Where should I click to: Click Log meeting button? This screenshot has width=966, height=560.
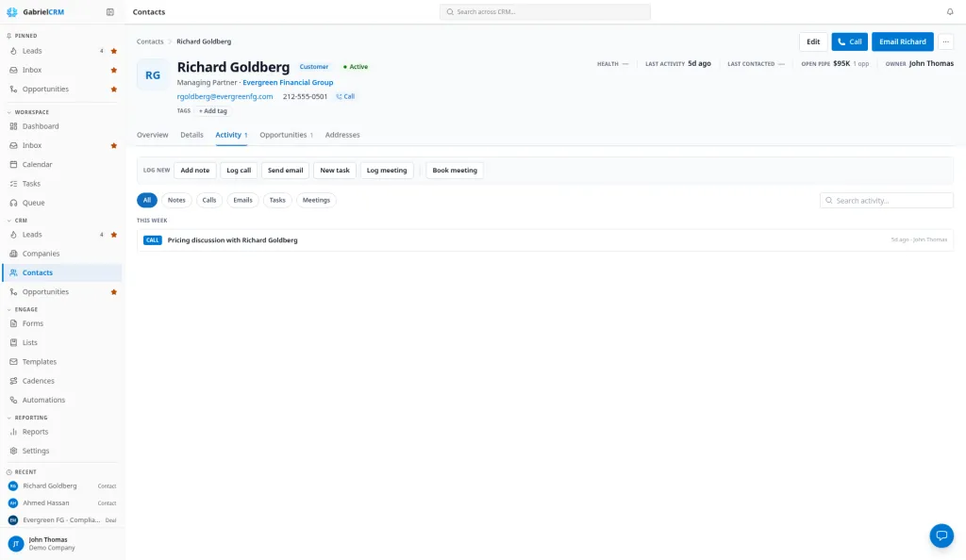point(387,170)
